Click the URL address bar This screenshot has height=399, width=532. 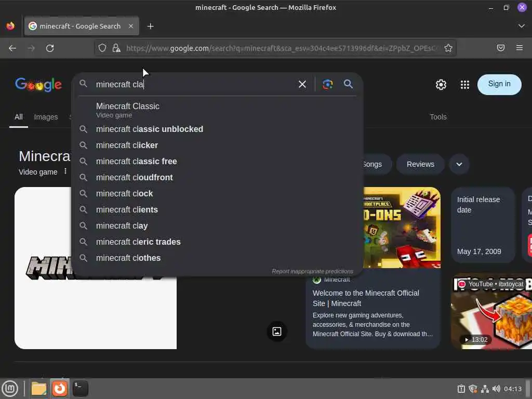(282, 48)
